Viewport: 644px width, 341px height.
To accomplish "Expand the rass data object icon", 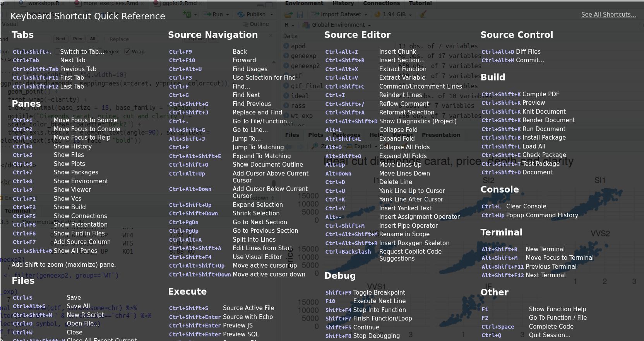I will click(x=286, y=106).
